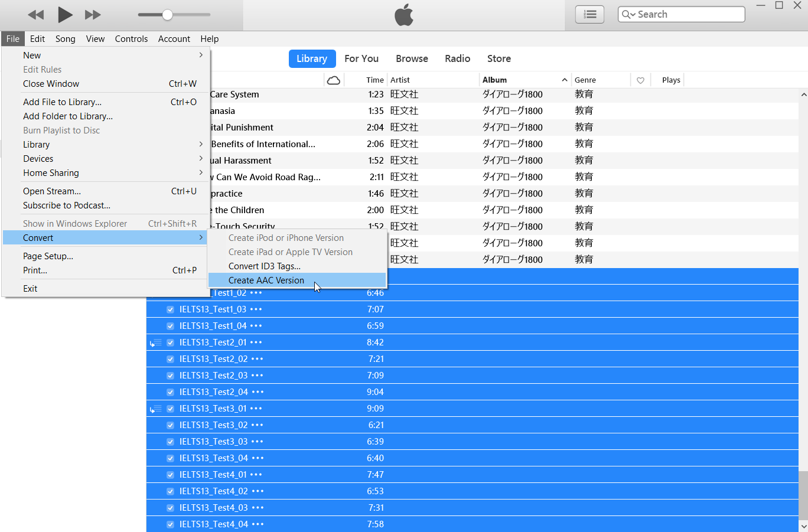808x532 pixels.
Task: Uncheck the IELTS13_Test2_01 checkbox
Action: 170,342
